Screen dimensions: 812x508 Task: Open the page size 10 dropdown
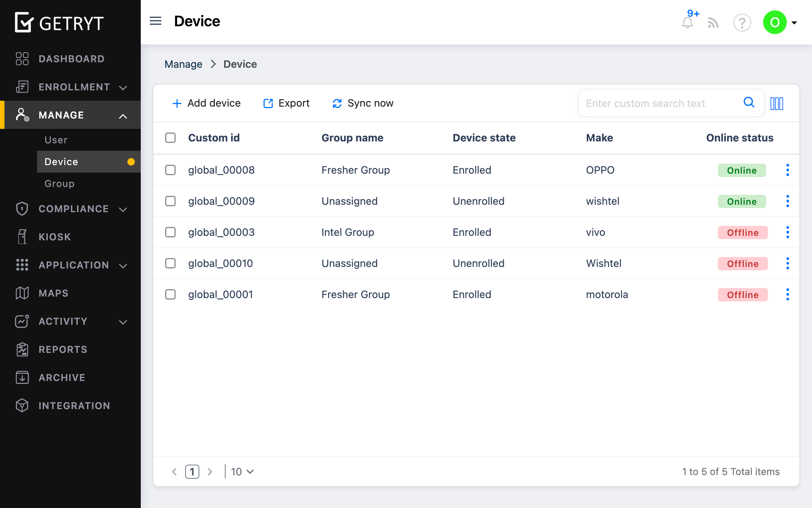point(242,471)
